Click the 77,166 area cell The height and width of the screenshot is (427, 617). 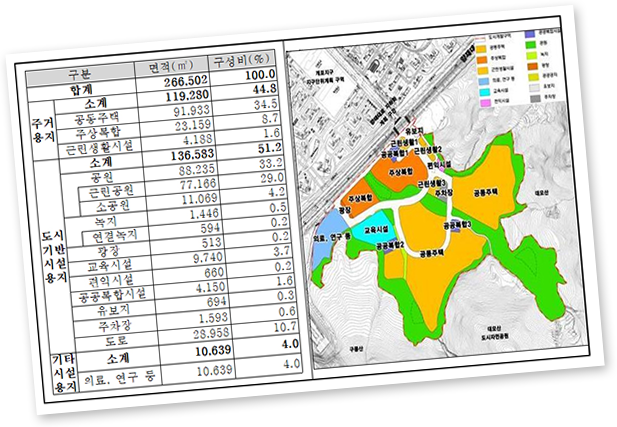198,185
